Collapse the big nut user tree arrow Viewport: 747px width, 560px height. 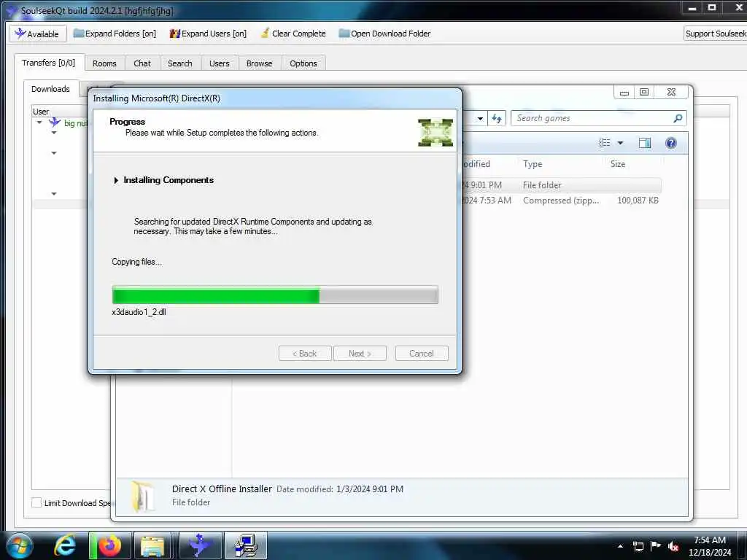[39, 122]
